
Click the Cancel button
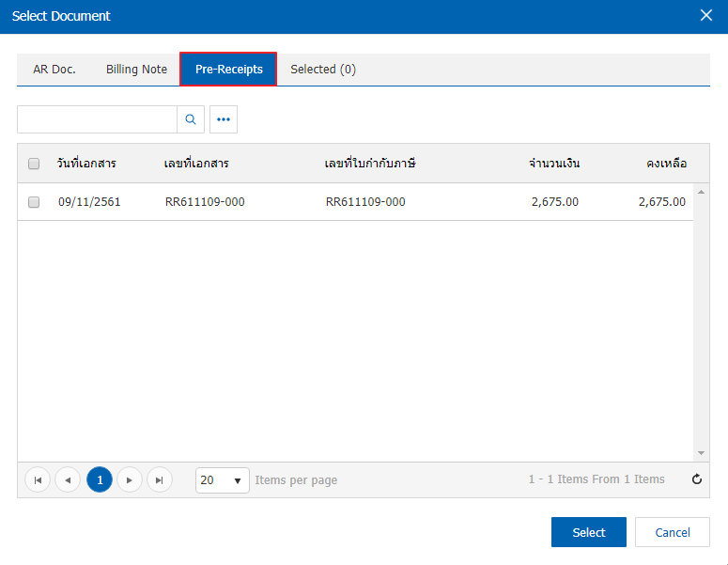click(x=673, y=532)
